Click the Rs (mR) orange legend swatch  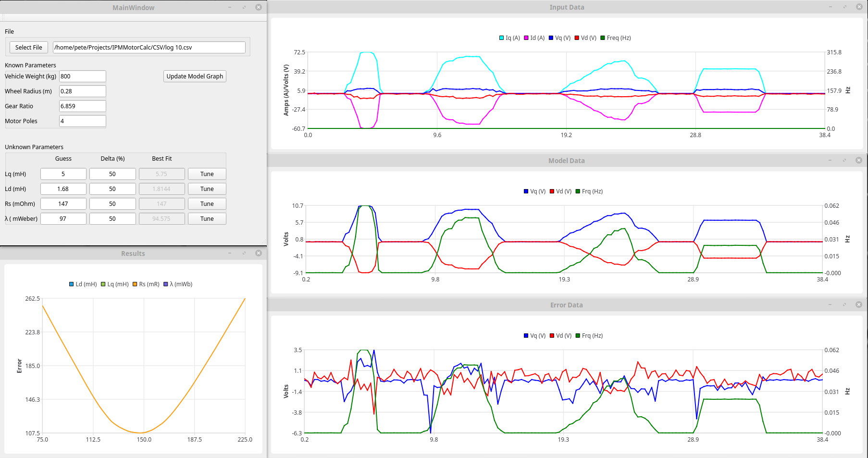136,284
